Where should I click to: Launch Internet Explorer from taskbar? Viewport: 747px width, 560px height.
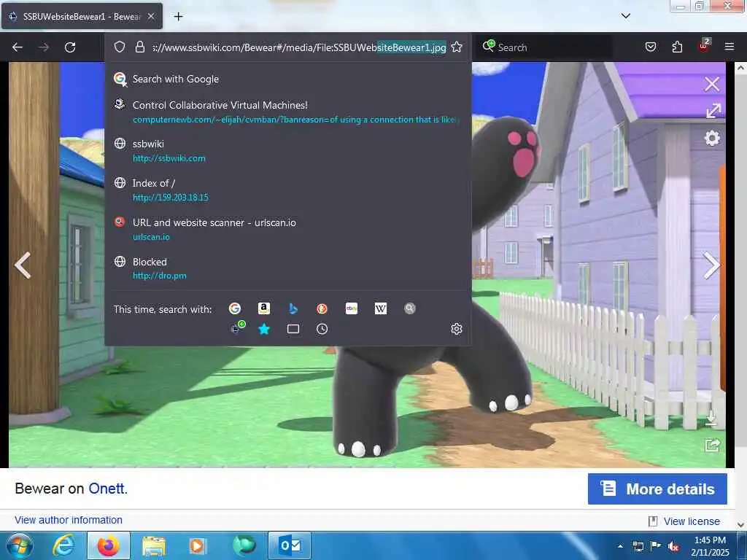click(x=63, y=545)
